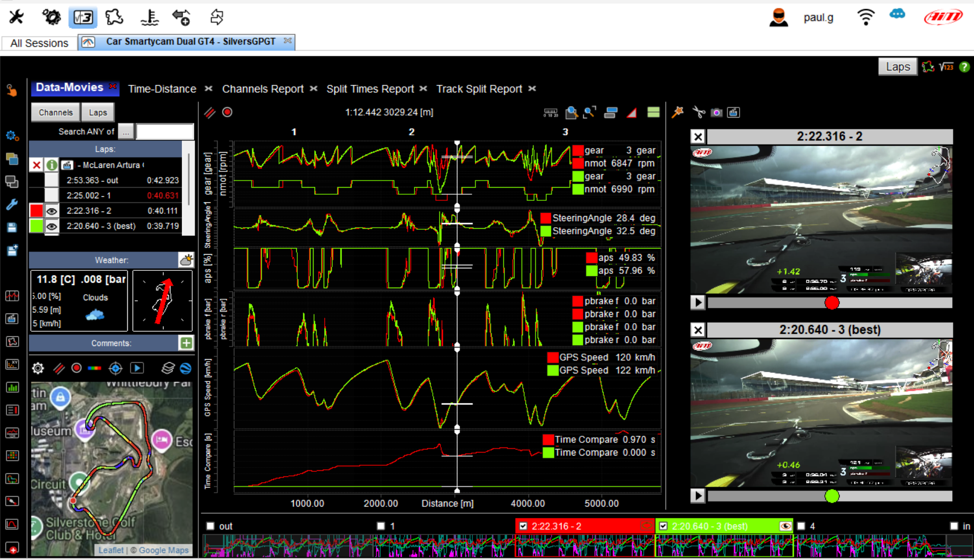
Task: Click the XY scatter plot sidebar icon
Action: [12, 364]
